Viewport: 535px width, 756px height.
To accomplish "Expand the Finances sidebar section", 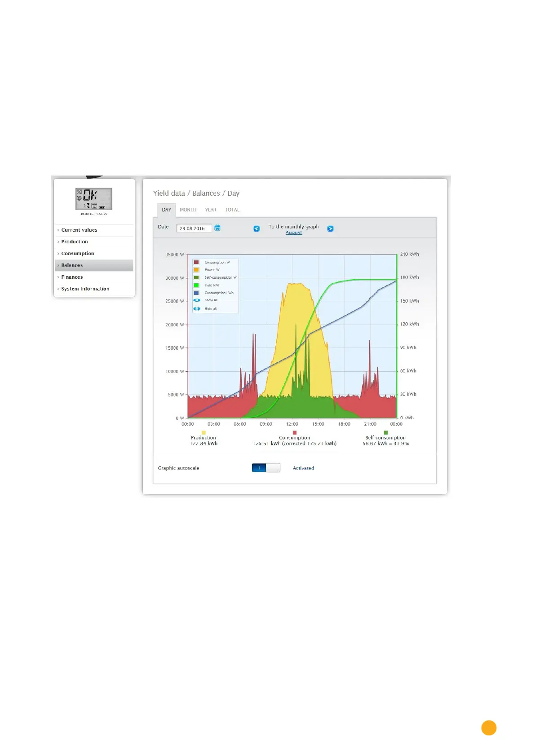I will click(x=72, y=277).
